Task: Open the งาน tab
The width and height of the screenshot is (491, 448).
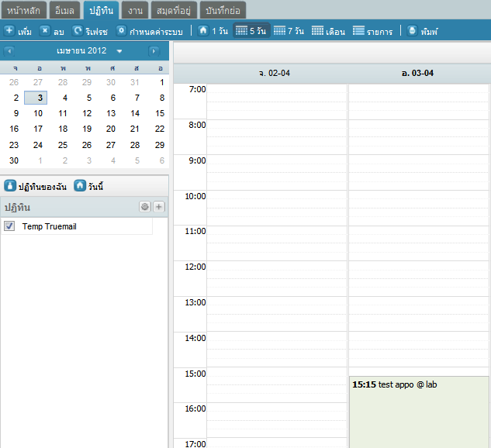Action: point(135,10)
